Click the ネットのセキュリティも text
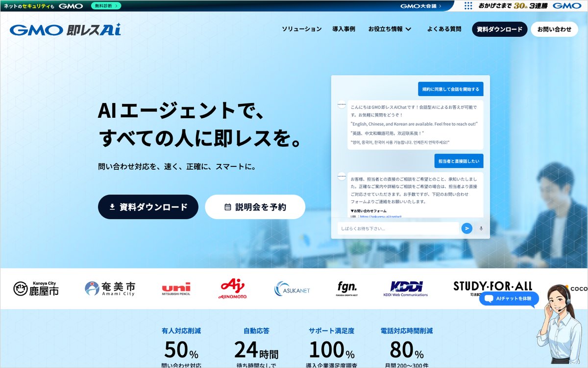Image resolution: width=588 pixels, height=368 pixels. tap(28, 6)
